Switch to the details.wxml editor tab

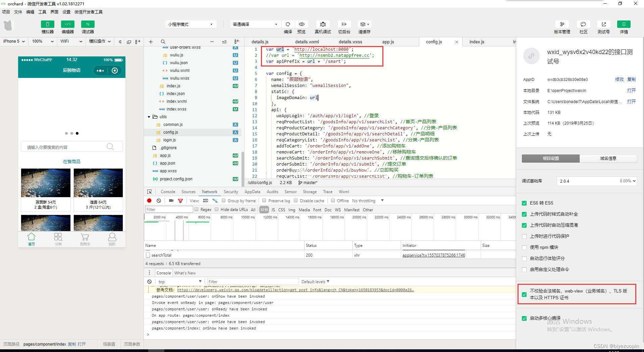(307, 42)
